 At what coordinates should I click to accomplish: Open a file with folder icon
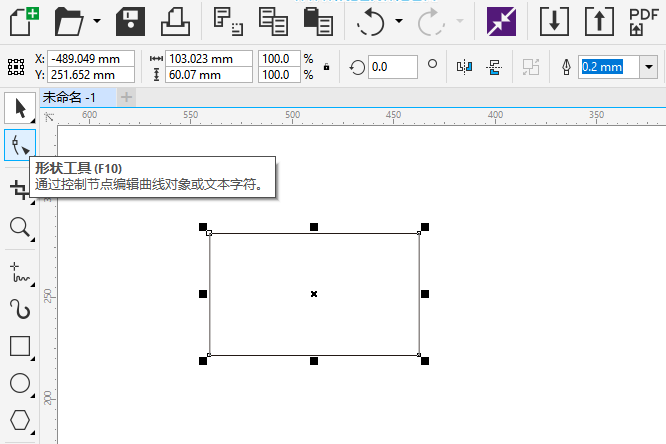pyautogui.click(x=69, y=21)
